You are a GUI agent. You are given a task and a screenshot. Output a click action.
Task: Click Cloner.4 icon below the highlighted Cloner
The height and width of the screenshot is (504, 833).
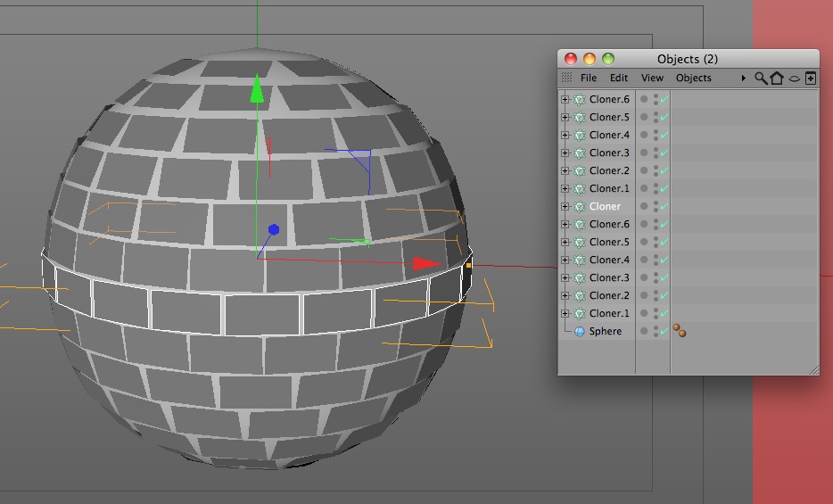(580, 260)
